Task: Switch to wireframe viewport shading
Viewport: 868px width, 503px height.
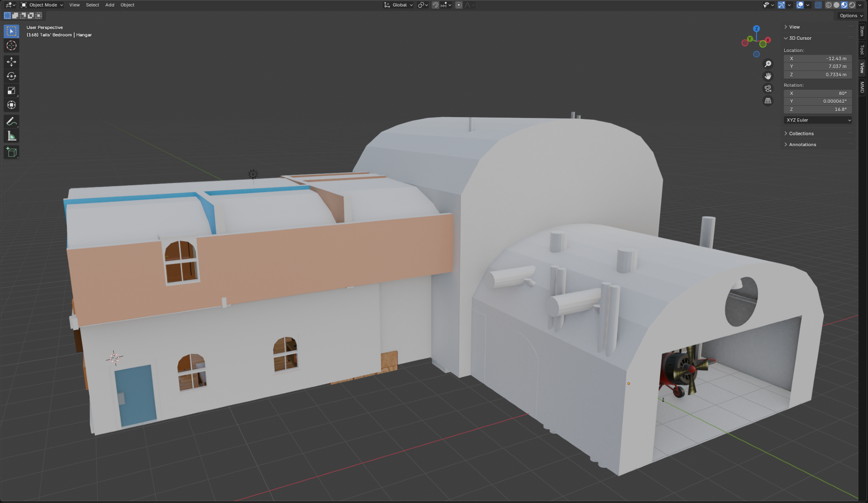Action: point(829,5)
